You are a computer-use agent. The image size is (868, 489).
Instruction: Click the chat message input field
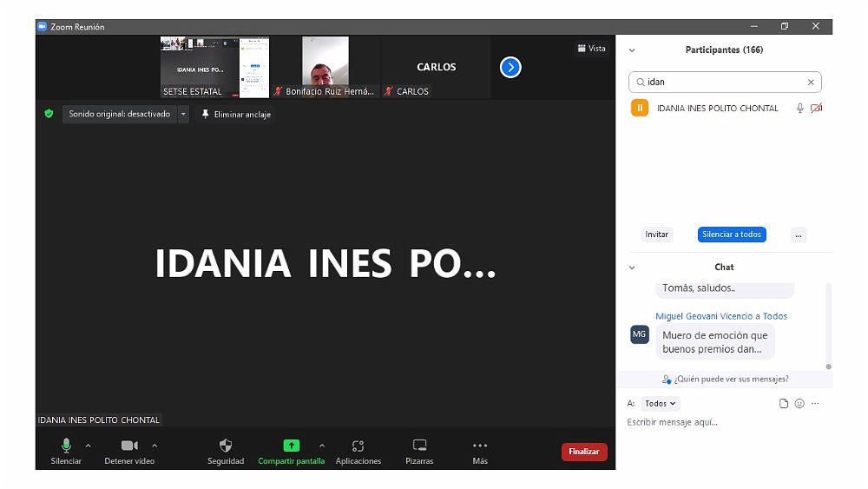click(720, 423)
